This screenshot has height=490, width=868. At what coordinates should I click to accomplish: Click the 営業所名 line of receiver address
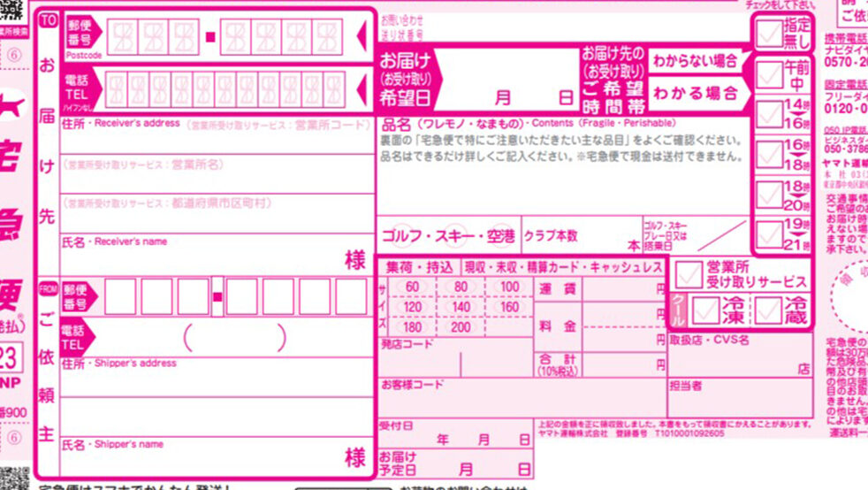(x=217, y=174)
